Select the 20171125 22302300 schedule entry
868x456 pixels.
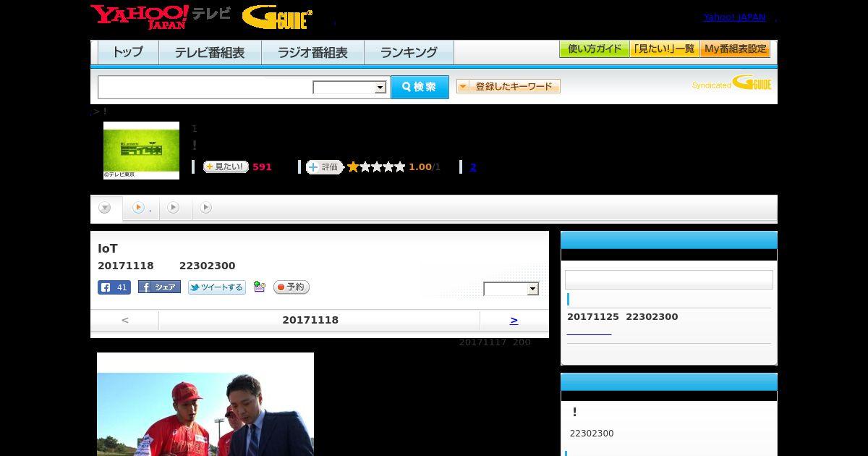(x=623, y=317)
